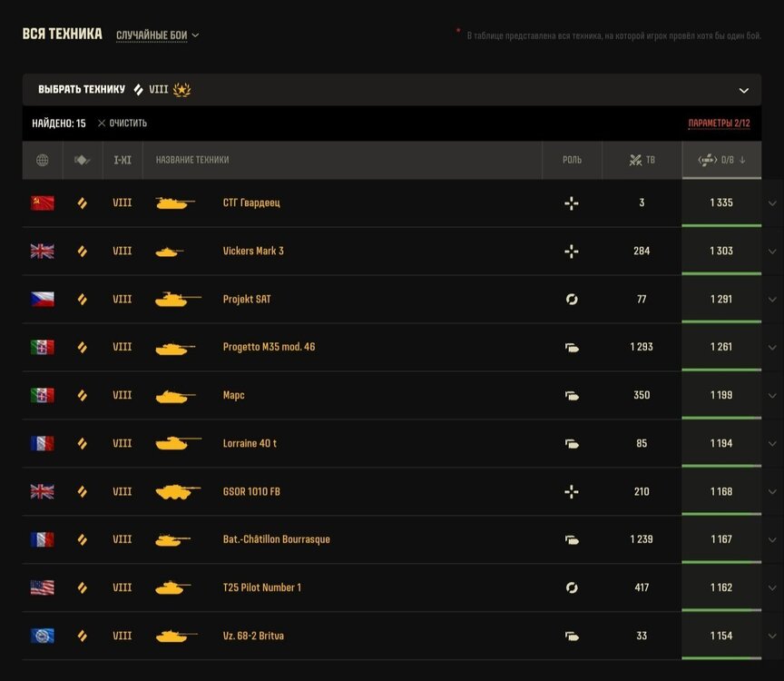
Task: Click the French flag in Bourrasque row
Action: (43, 539)
